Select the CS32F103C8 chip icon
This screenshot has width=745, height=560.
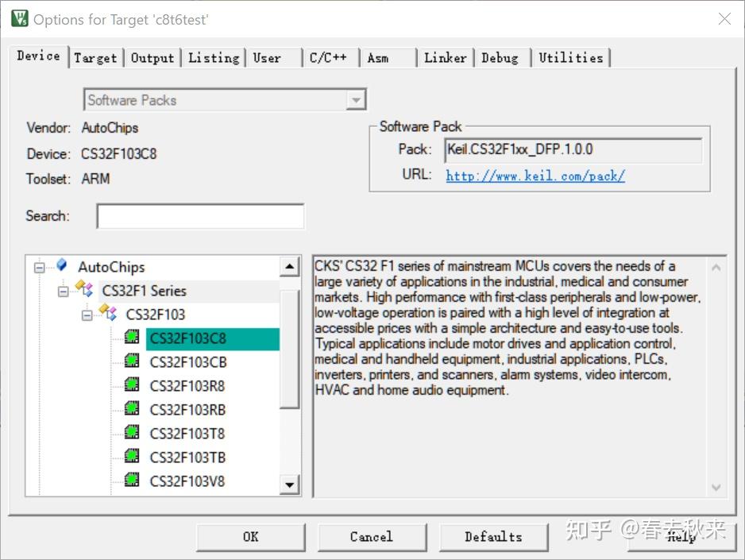point(132,338)
